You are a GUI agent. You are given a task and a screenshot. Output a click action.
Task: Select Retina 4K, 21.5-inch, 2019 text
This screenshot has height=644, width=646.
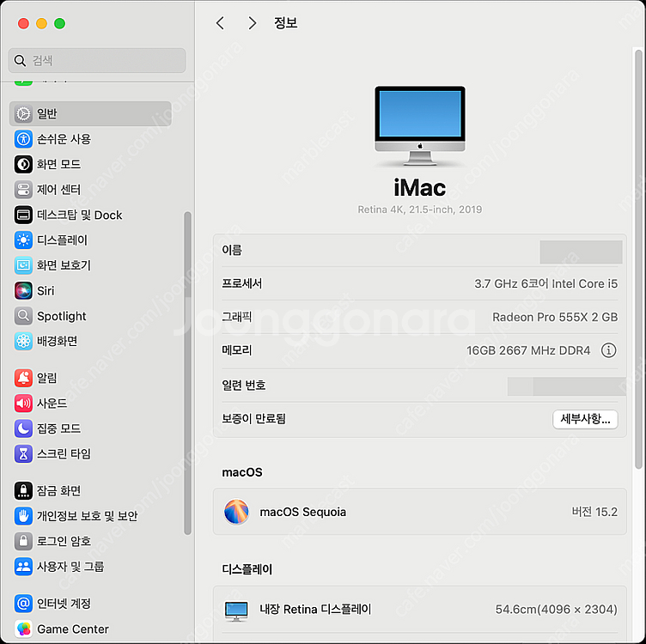click(x=420, y=210)
